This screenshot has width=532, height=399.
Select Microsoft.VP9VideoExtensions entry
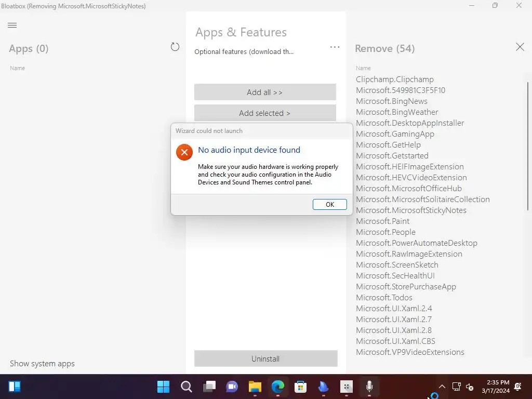point(410,352)
